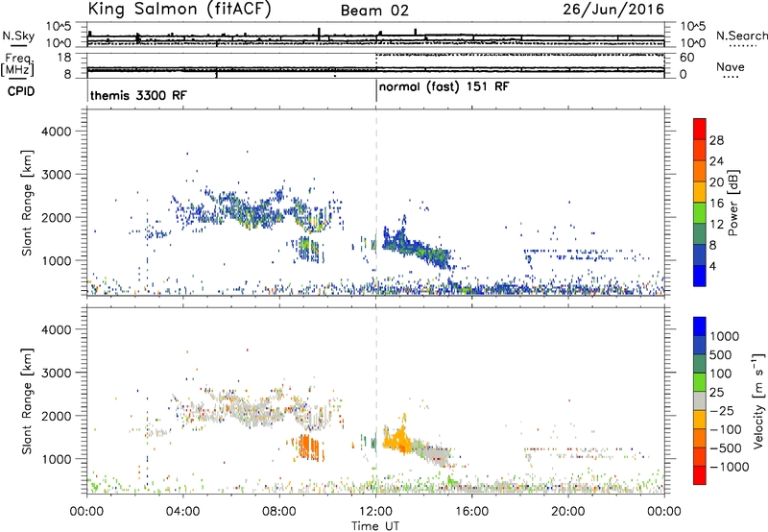Click the '20' power color bar value
The height and width of the screenshot is (532, 768).
point(716,182)
